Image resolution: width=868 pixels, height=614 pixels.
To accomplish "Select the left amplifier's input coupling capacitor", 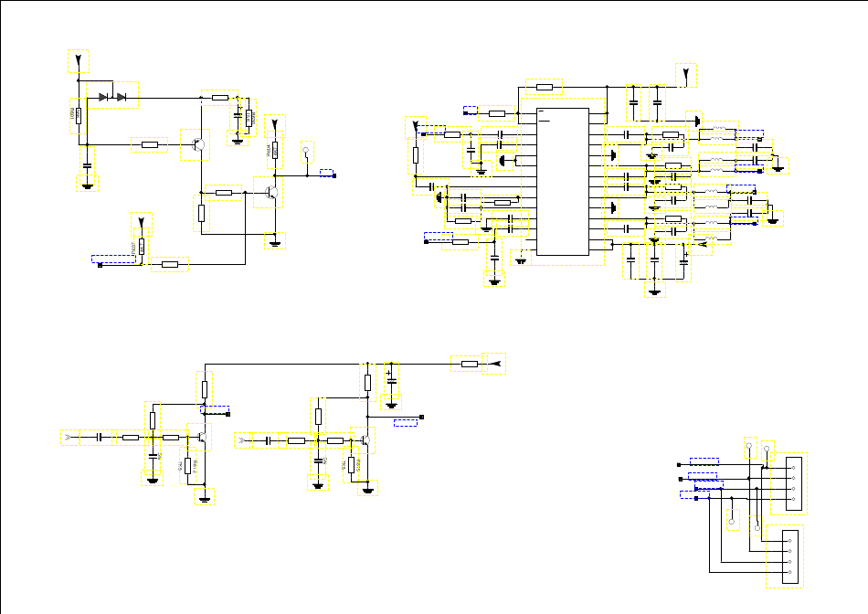I will (x=98, y=438).
